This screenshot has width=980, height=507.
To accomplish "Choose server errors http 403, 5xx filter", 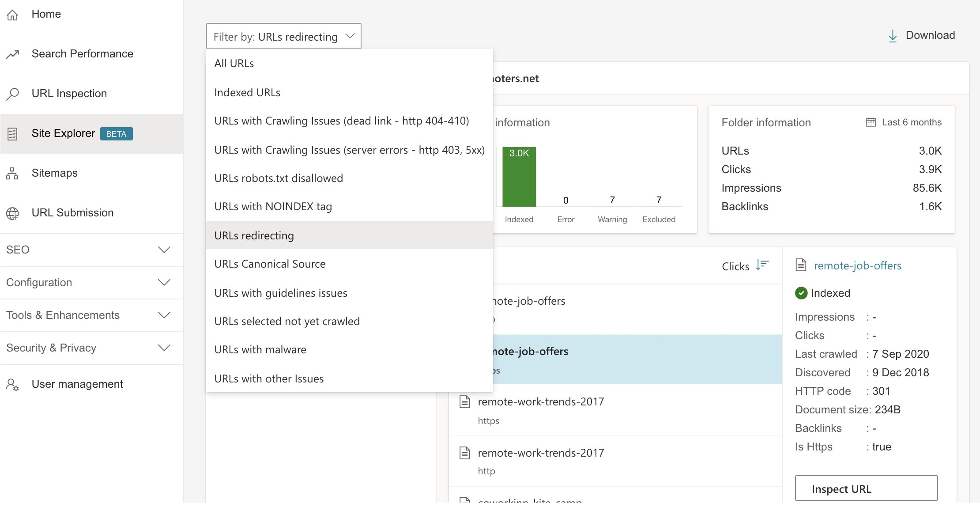I will pos(349,150).
